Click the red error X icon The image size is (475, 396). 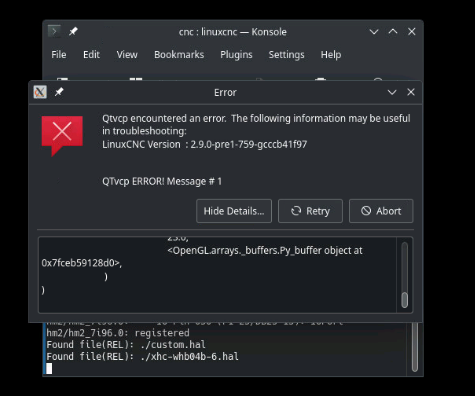[x=62, y=135]
